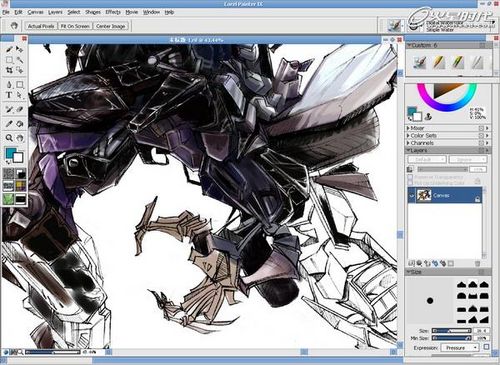
Task: Select the Layer Adjuster tool
Action: (x=20, y=49)
